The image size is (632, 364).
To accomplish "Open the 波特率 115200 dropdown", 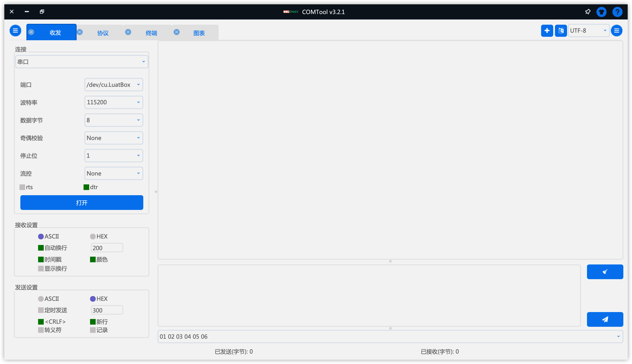I will (x=114, y=102).
